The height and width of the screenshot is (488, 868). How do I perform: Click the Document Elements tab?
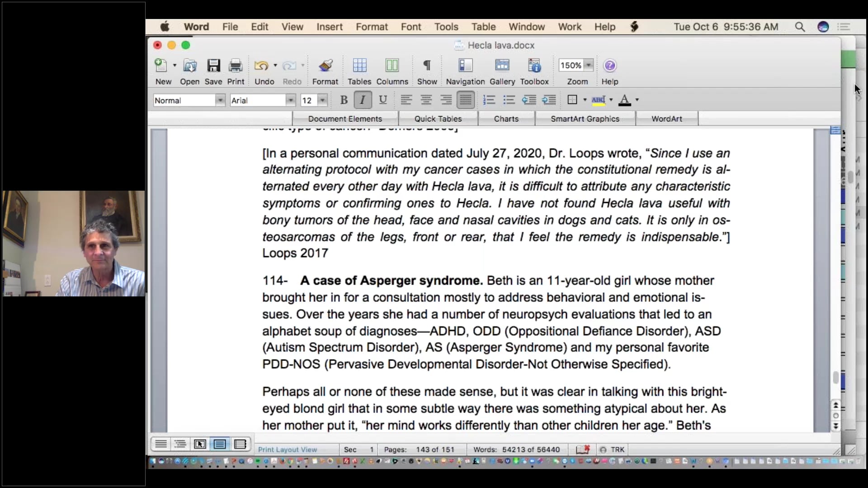[x=345, y=119]
